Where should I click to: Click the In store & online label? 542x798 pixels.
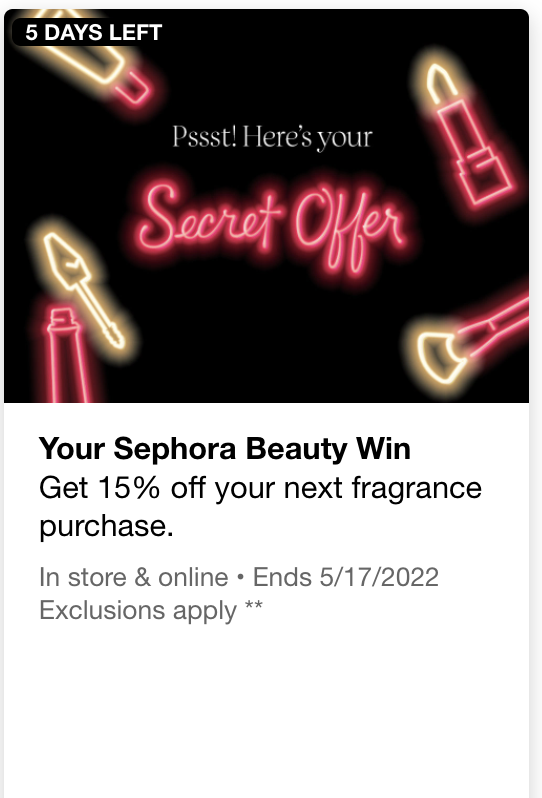pyautogui.click(x=133, y=578)
